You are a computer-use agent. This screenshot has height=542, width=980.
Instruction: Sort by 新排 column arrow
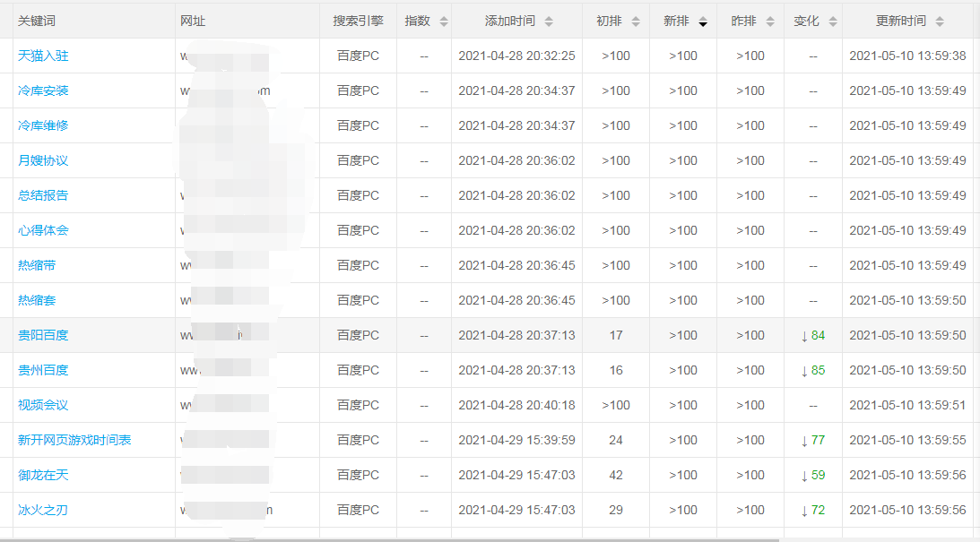tap(703, 22)
